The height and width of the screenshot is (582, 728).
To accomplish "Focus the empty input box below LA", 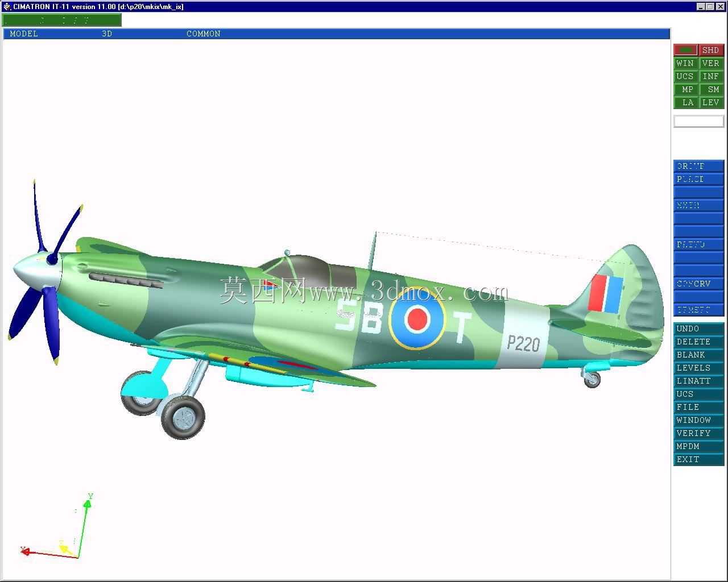I will point(699,121).
